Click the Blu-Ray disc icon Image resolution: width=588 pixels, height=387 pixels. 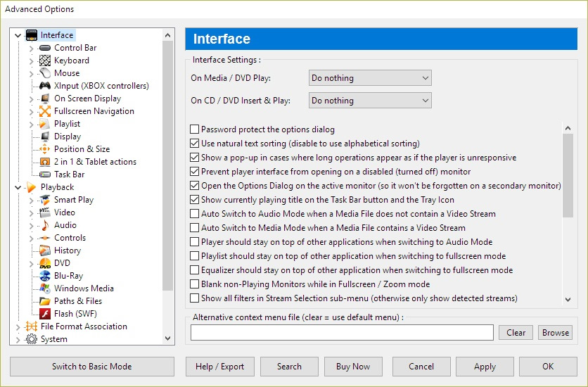click(45, 276)
